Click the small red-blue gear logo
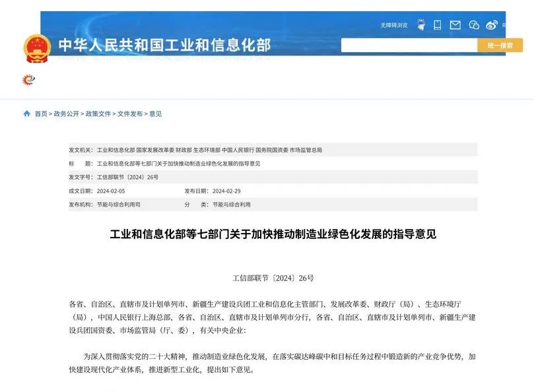 tap(28, 80)
